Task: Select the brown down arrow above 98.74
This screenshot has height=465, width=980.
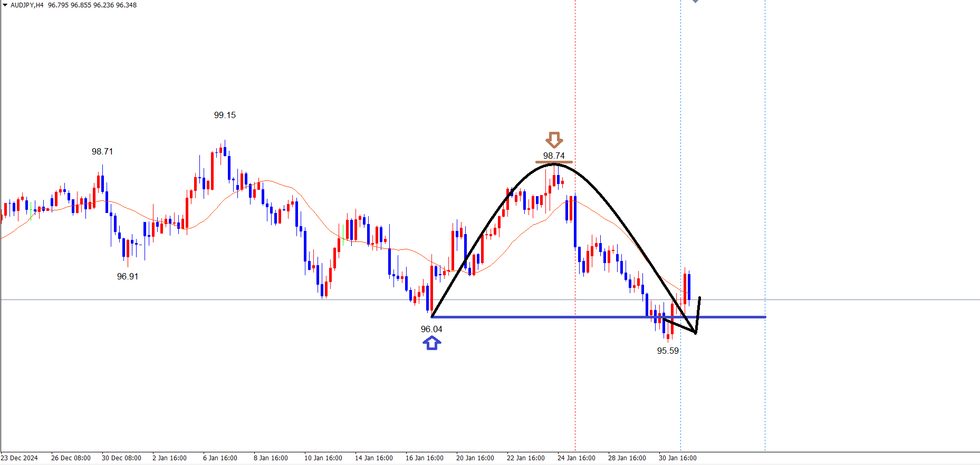Action: 554,140
